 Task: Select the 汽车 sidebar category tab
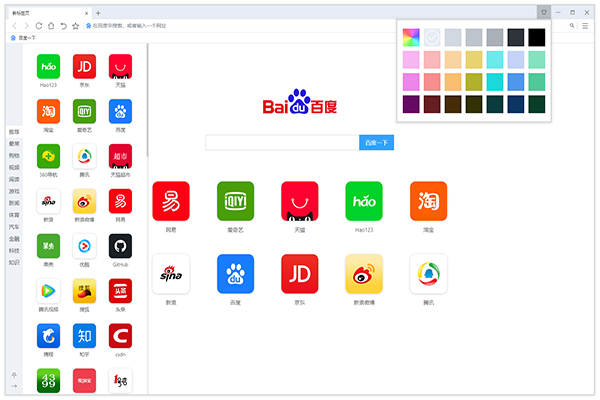click(x=14, y=227)
